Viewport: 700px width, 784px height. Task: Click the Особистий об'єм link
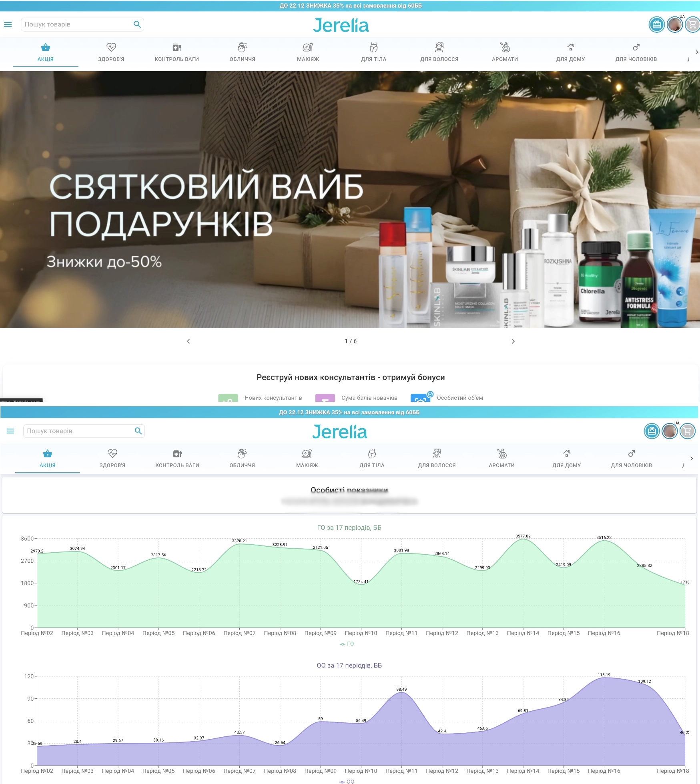point(459,398)
